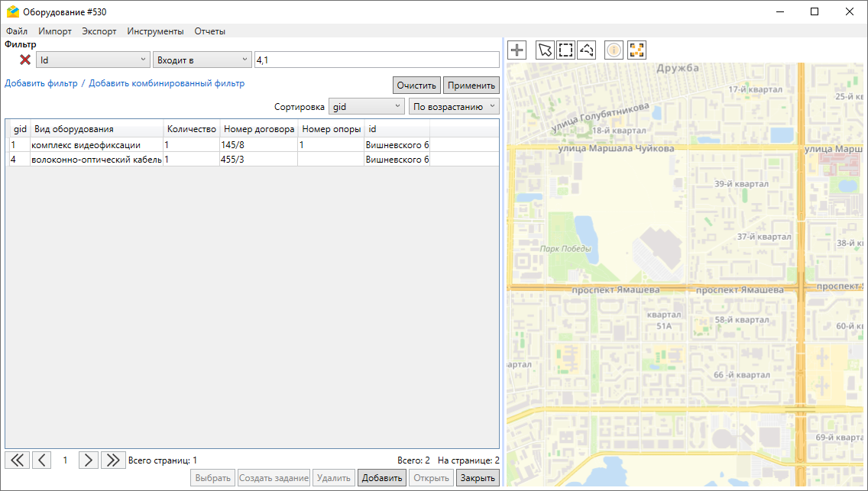Open the sort field dropdown showing gid
This screenshot has height=491, width=868.
click(x=366, y=107)
